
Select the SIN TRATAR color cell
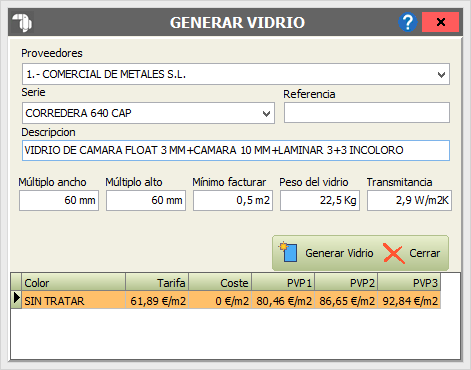pyautogui.click(x=73, y=301)
